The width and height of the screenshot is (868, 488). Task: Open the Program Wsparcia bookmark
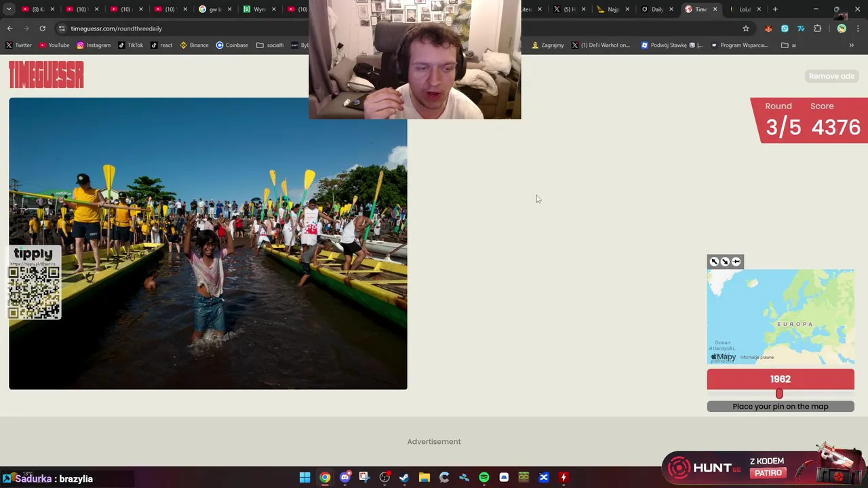click(740, 45)
